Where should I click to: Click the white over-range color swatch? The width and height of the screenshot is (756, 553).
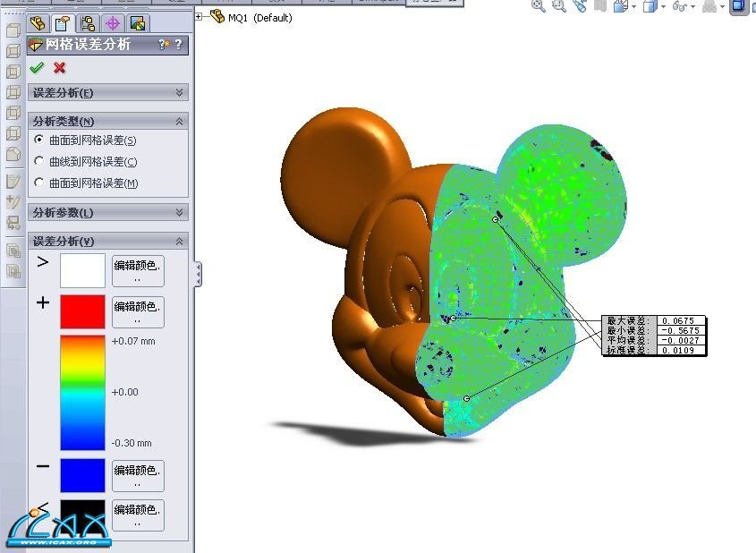pyautogui.click(x=82, y=270)
